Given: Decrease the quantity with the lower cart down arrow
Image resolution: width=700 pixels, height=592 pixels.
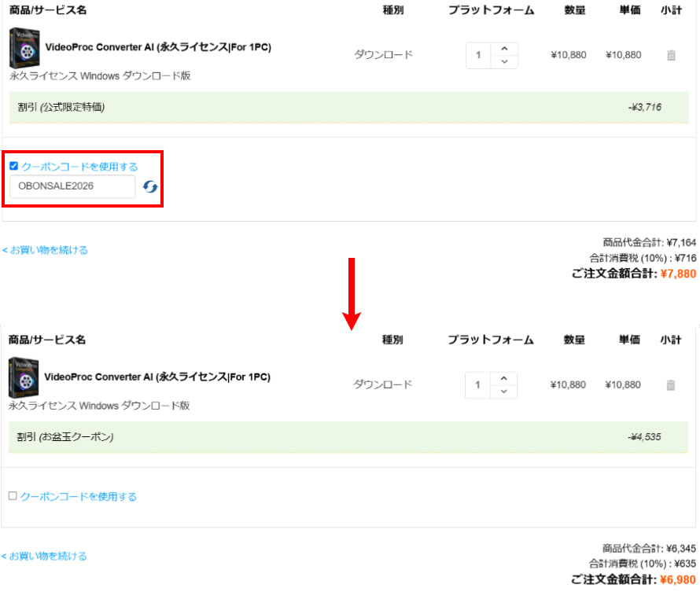Looking at the screenshot, I should click(503, 392).
